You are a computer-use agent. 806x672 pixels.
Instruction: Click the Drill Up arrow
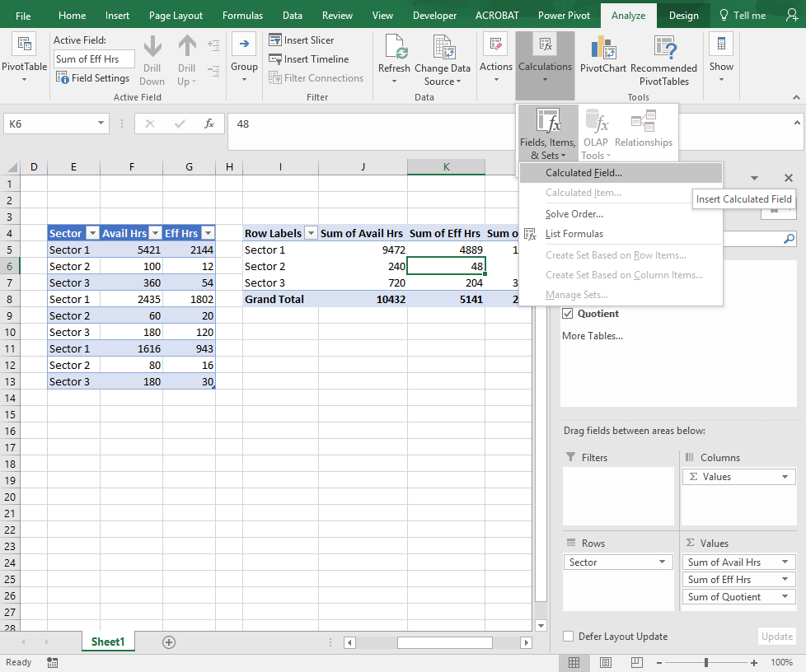pyautogui.click(x=187, y=46)
